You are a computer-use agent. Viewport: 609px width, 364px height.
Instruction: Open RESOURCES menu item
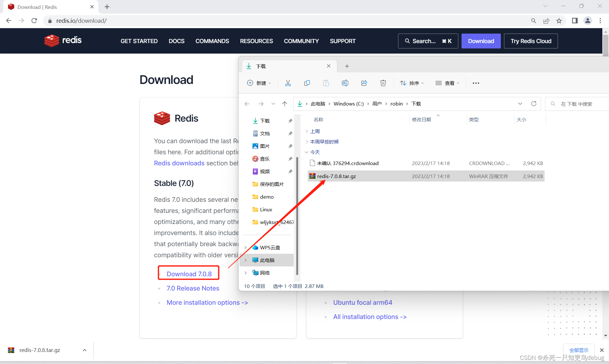coord(256,41)
